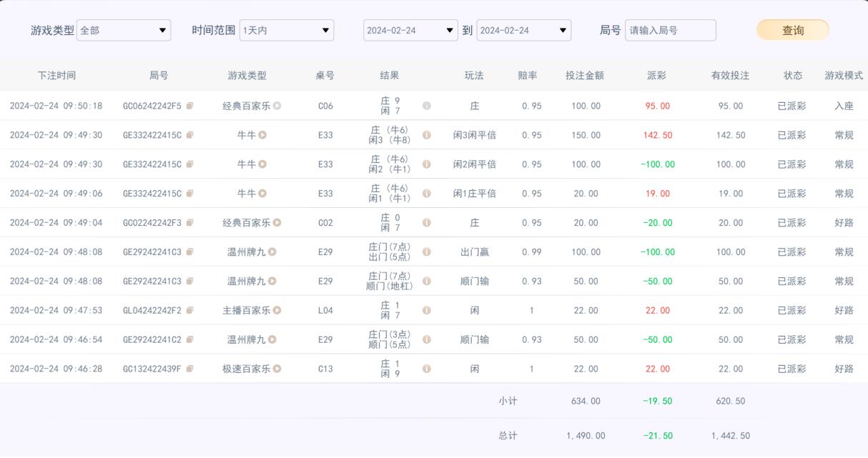Play replay for 牛牛 in 闲3闲平倍 row
868x458 pixels.
[262, 135]
